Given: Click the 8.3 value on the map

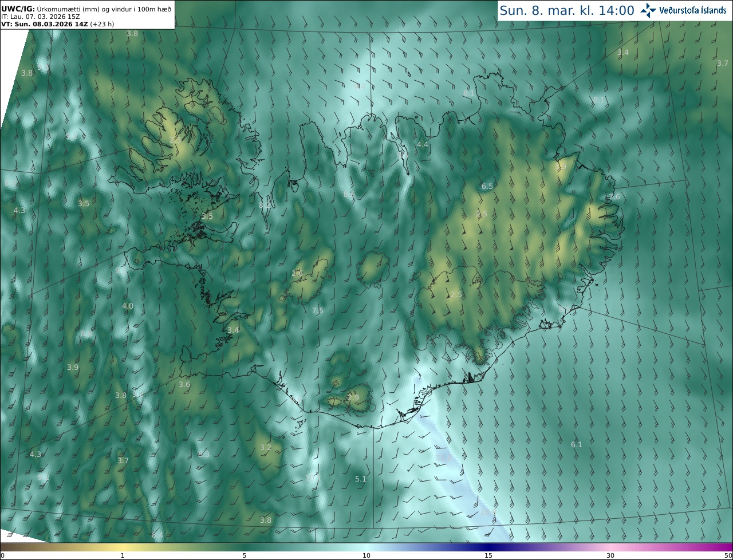Looking at the screenshot, I should [204, 454].
